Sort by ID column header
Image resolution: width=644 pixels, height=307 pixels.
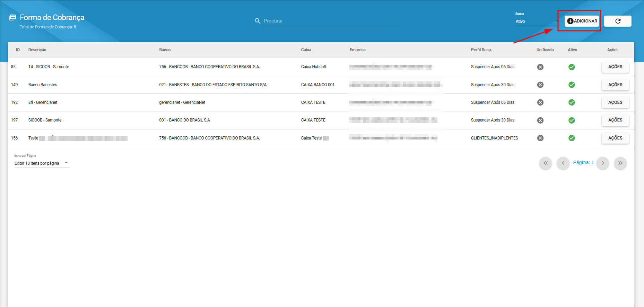click(x=18, y=50)
